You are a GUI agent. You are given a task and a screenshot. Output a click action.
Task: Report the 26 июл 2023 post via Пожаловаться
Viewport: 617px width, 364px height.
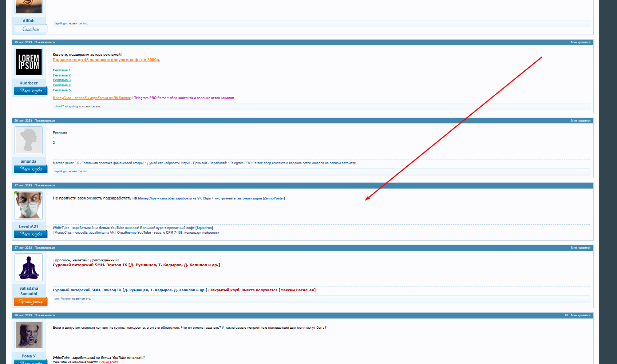(x=44, y=120)
